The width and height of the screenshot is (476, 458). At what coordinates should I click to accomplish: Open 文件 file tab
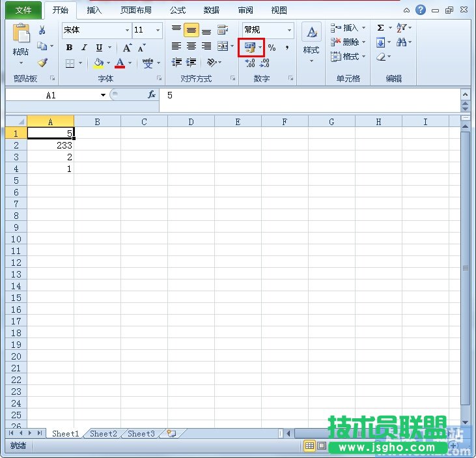tap(23, 10)
